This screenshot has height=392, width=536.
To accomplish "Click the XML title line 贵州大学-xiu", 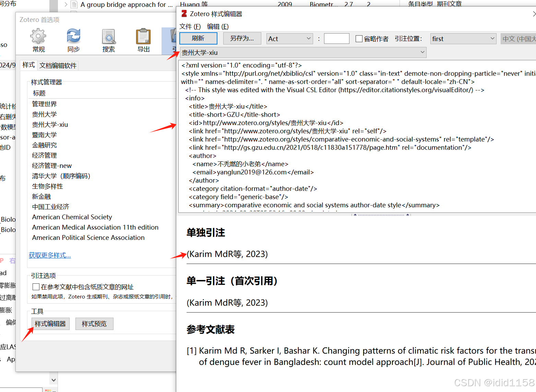I will tap(228, 106).
